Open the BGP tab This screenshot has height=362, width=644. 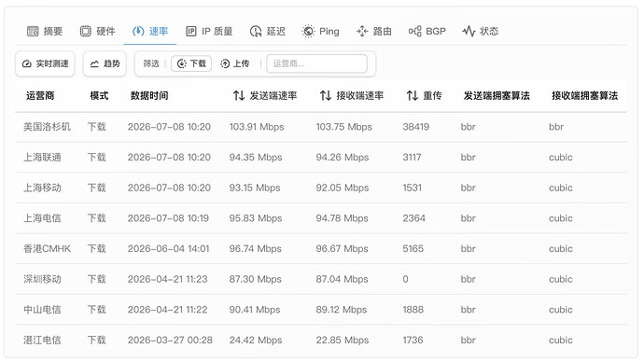427,31
